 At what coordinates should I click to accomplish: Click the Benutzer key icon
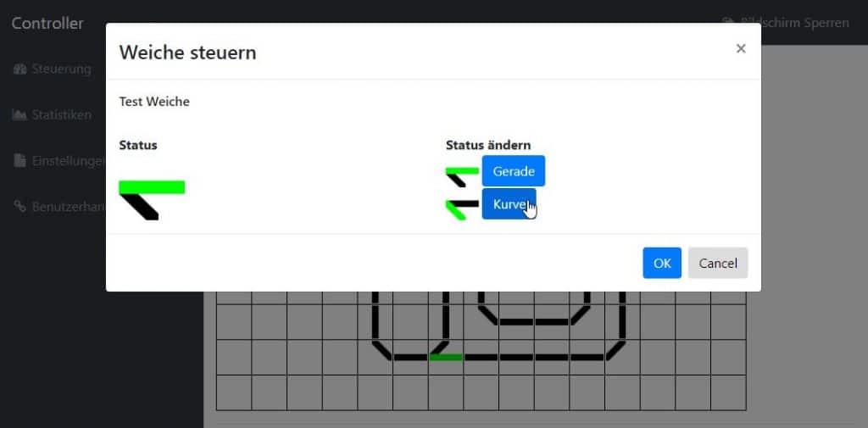coord(19,207)
